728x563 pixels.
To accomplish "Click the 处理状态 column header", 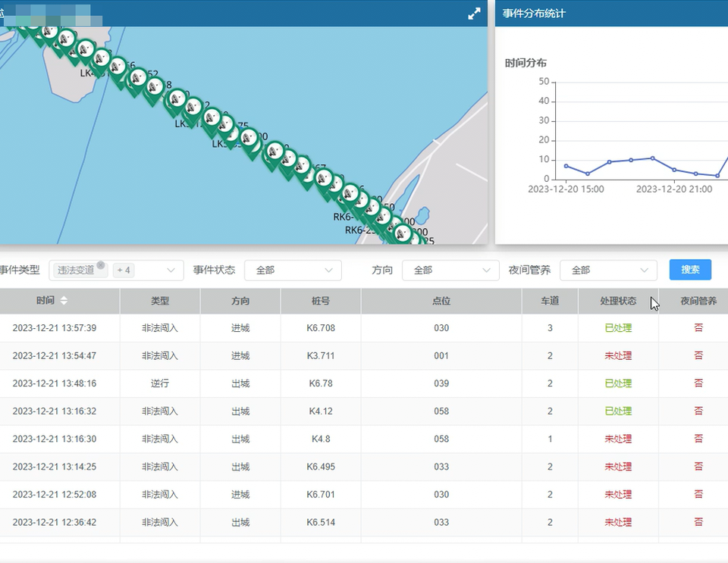I will click(x=618, y=301).
